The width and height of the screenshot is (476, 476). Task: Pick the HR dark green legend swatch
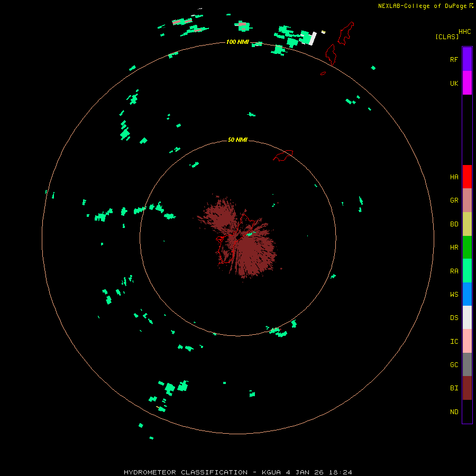pyautogui.click(x=467, y=247)
